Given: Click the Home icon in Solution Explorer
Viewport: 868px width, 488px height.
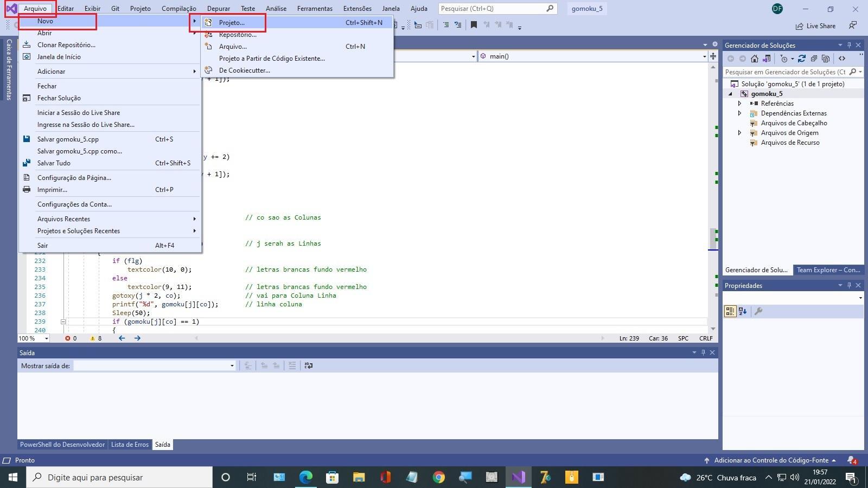Looking at the screenshot, I should (754, 59).
